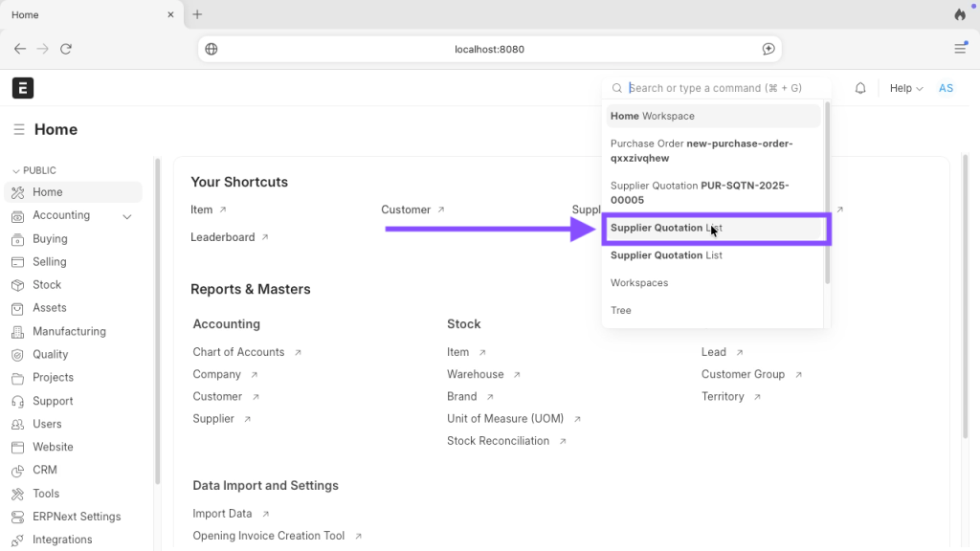Toggle the sidebar hamburger menu icon
Image resolution: width=980 pixels, height=551 pixels.
click(x=19, y=130)
